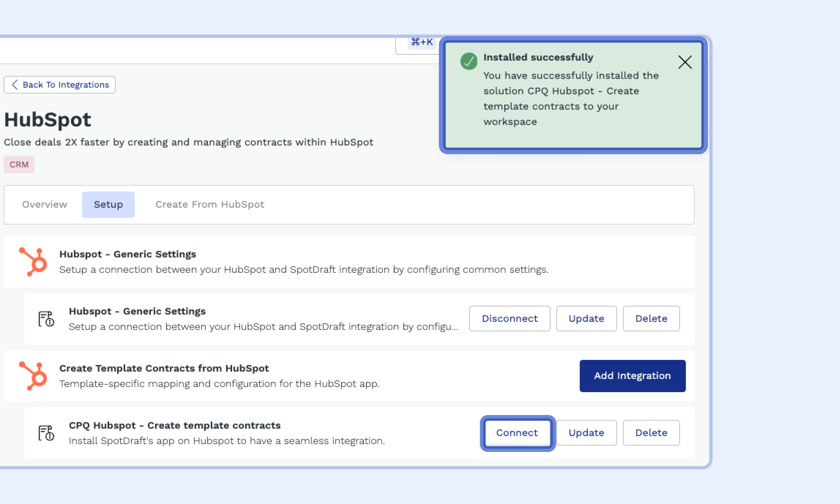Delete CPQ Hubspot template contracts integration

[x=651, y=433]
